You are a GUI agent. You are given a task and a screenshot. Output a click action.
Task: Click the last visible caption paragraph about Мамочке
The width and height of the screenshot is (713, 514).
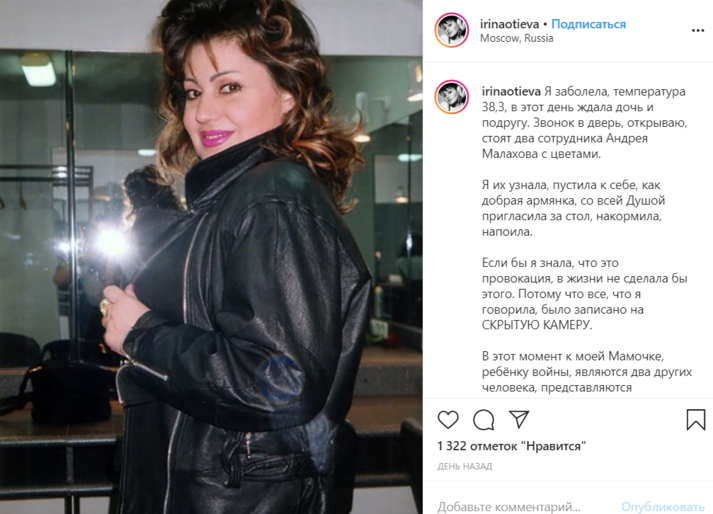coord(587,372)
